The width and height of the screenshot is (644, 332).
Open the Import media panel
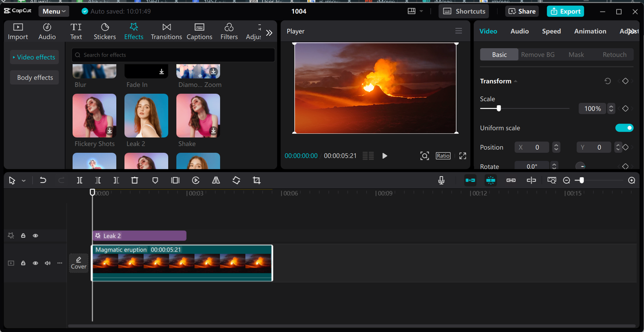tap(18, 31)
